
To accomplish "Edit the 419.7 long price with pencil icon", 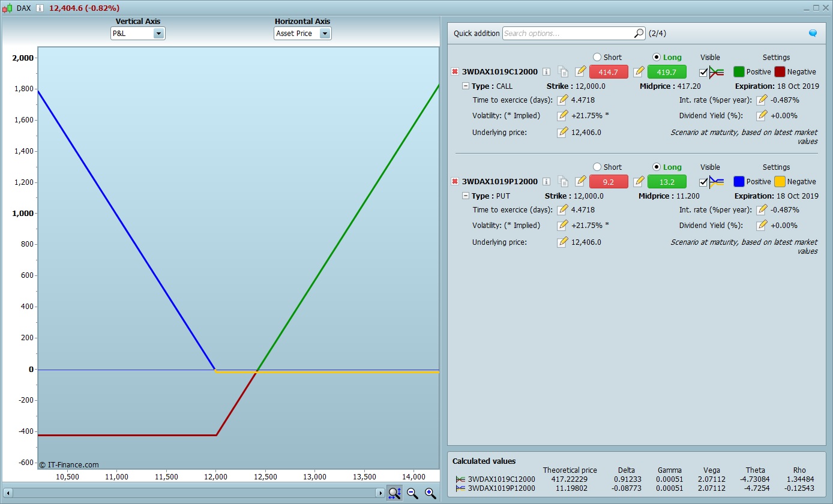I will (639, 71).
